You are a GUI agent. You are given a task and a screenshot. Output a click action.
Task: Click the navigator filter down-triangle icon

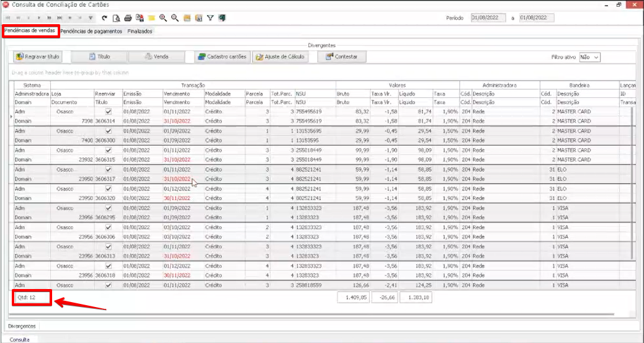click(x=91, y=18)
